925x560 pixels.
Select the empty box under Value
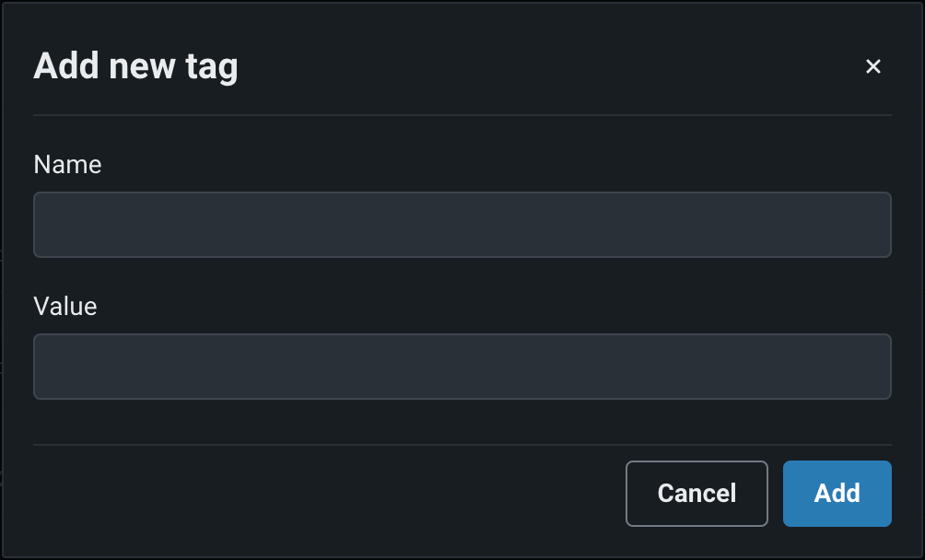point(462,367)
